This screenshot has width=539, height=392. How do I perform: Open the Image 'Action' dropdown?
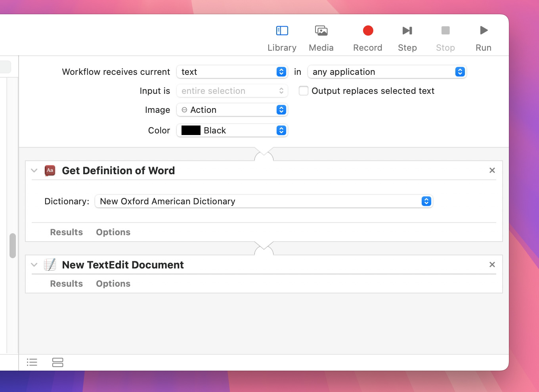click(232, 110)
